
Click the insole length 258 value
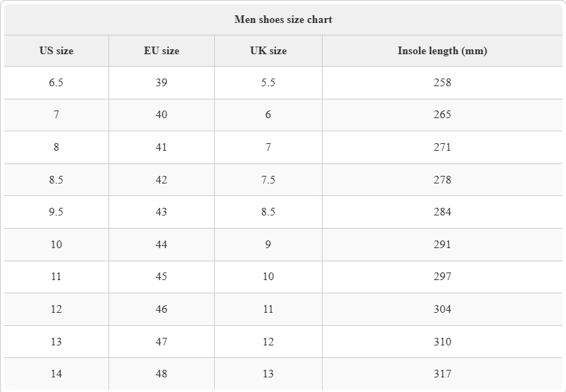pos(442,83)
